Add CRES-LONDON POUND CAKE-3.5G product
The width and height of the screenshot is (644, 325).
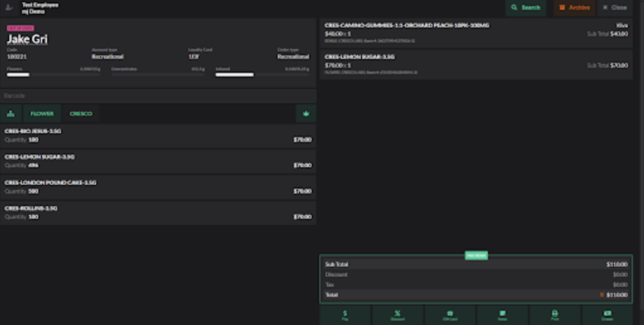pyautogui.click(x=158, y=187)
